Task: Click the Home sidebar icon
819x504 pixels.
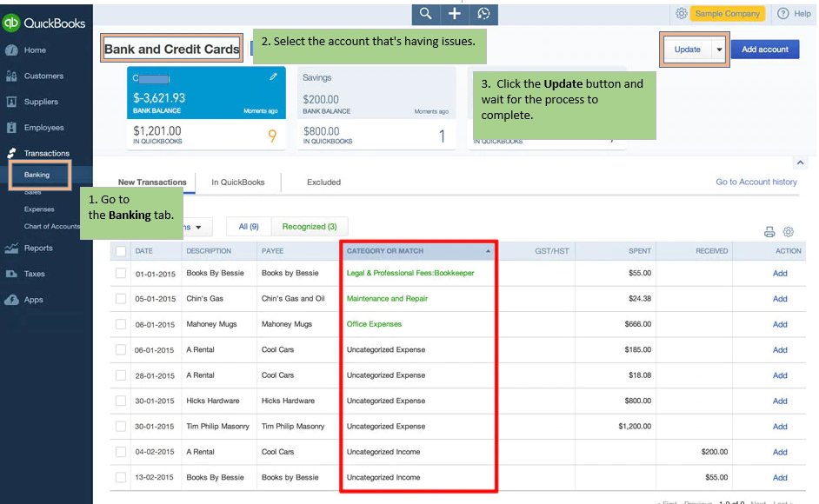Action: [x=11, y=50]
